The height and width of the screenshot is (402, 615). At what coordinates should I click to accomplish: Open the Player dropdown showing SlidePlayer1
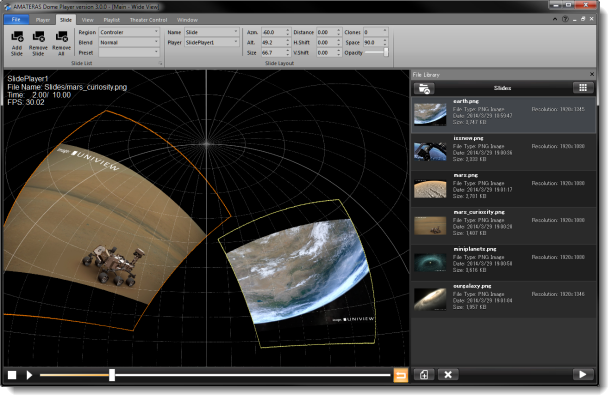[x=212, y=42]
